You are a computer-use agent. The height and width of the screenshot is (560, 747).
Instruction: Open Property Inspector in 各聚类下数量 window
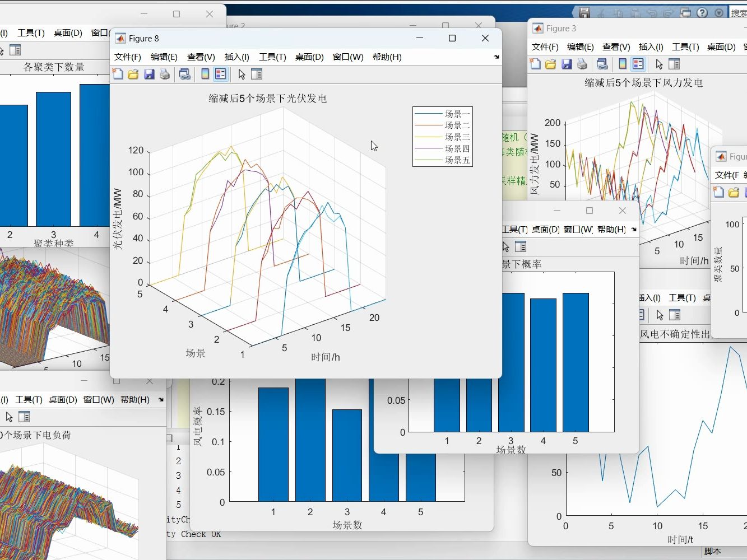click(x=15, y=50)
